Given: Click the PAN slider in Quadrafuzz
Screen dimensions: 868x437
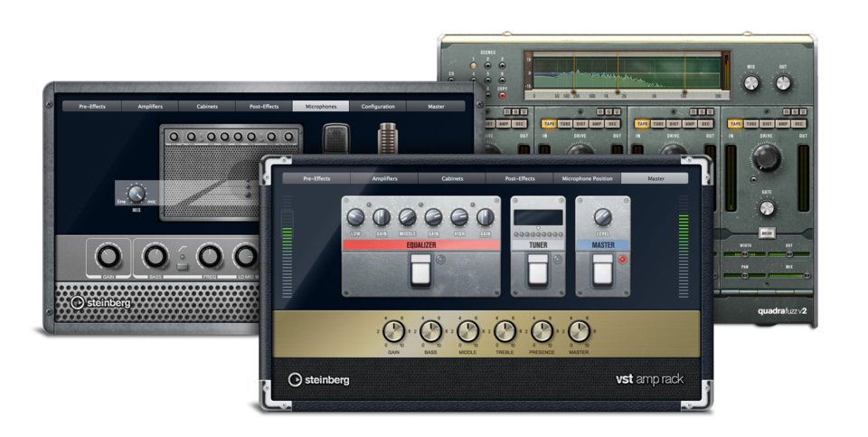Looking at the screenshot, I should pyautogui.click(x=745, y=275).
